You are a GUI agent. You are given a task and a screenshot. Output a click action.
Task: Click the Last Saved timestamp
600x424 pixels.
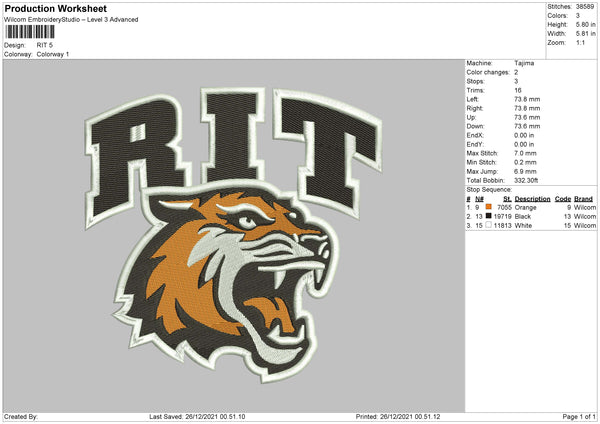pyautogui.click(x=197, y=417)
